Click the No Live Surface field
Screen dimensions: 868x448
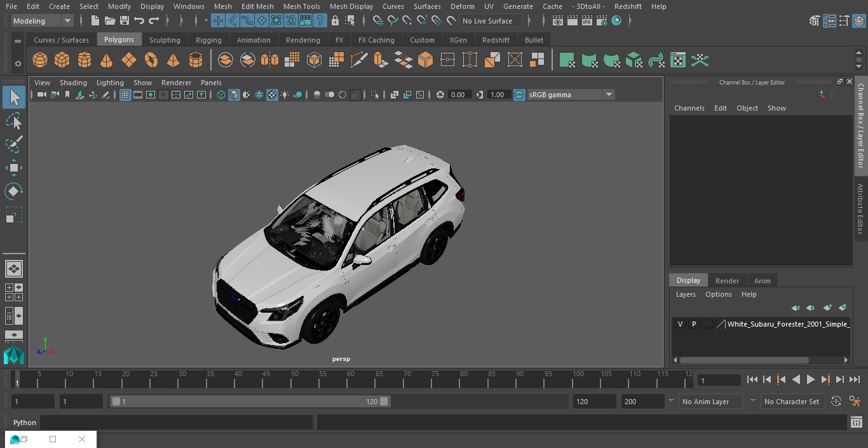click(x=491, y=21)
